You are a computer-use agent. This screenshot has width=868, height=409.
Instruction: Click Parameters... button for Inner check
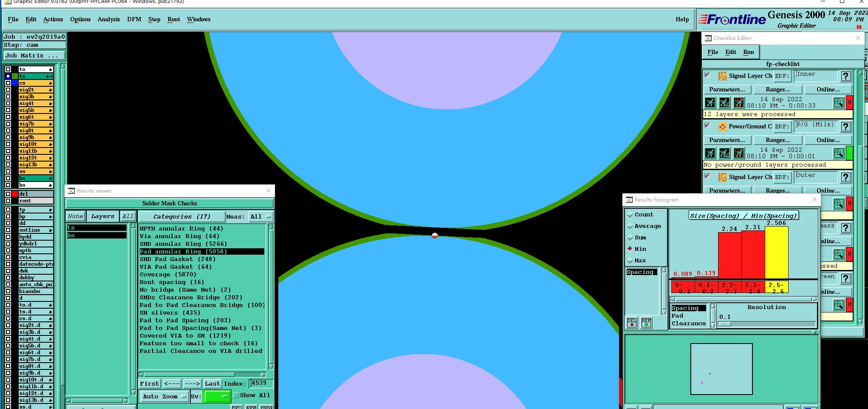point(727,90)
